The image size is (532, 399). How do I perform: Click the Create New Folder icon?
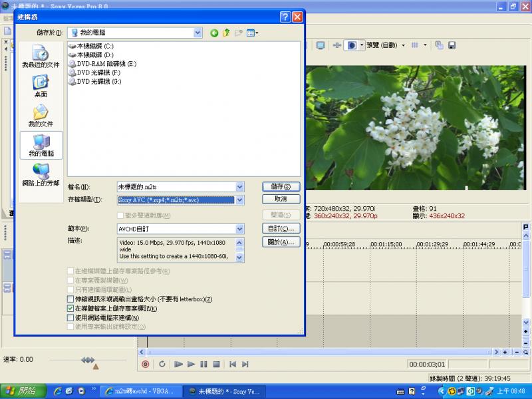(237, 33)
